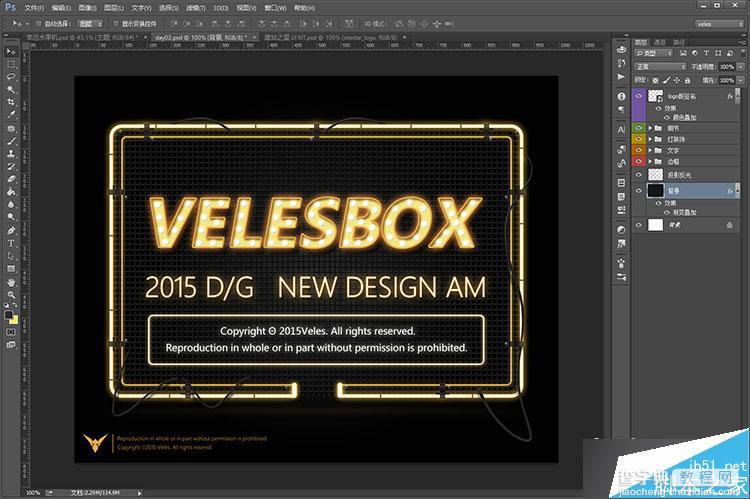
Task: Select the Path Selection tool
Action: pyautogui.click(x=11, y=256)
